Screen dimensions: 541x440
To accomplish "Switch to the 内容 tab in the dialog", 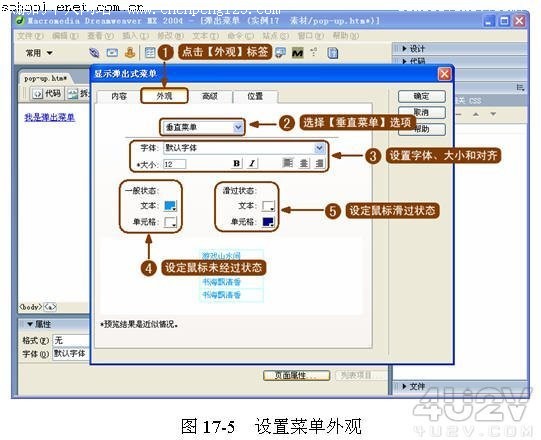I will click(x=119, y=96).
